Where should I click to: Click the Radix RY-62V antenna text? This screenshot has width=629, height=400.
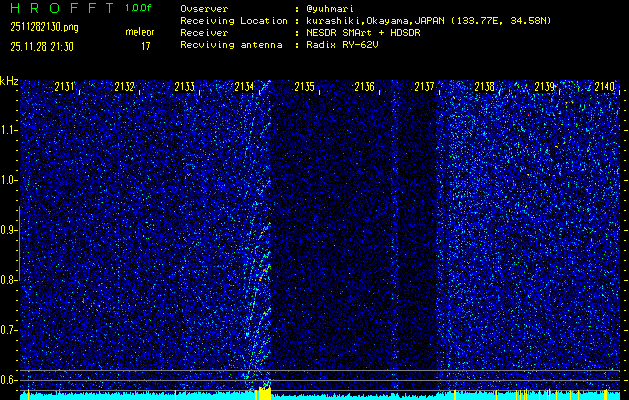pyautogui.click(x=342, y=45)
